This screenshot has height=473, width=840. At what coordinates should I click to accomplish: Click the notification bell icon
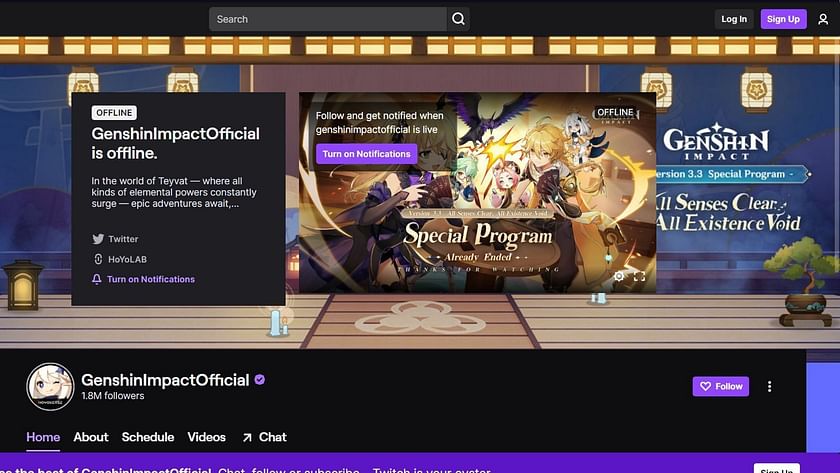pyautogui.click(x=96, y=279)
